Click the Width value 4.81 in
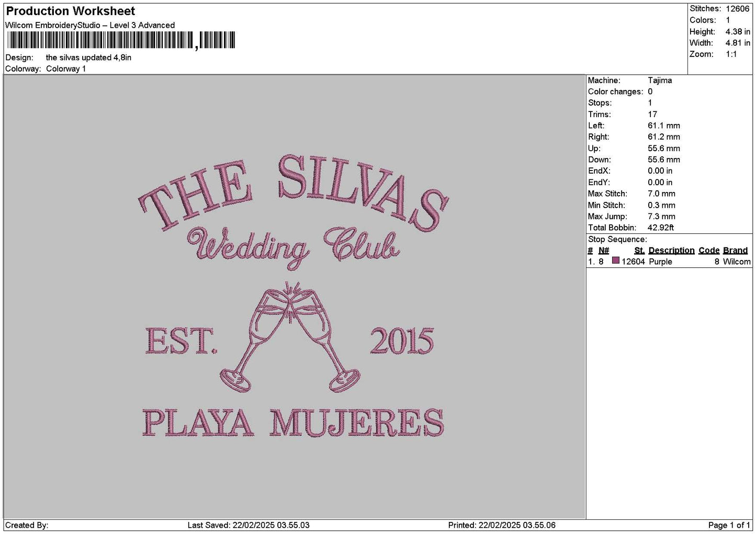 tap(738, 43)
